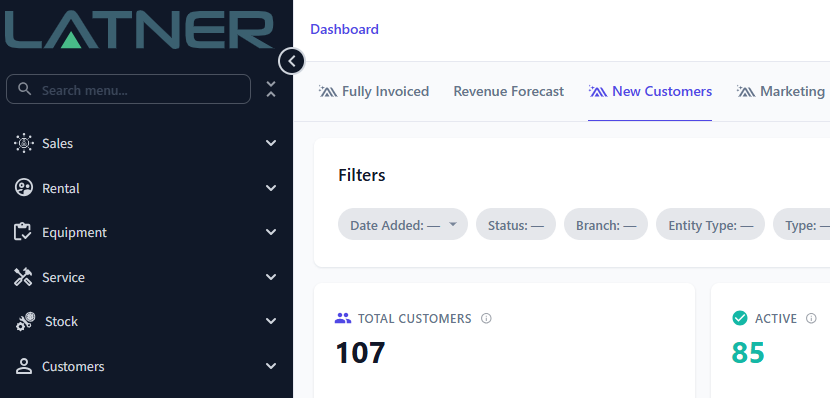This screenshot has height=398, width=830.
Task: Open the Branch filter chip
Action: pos(606,224)
